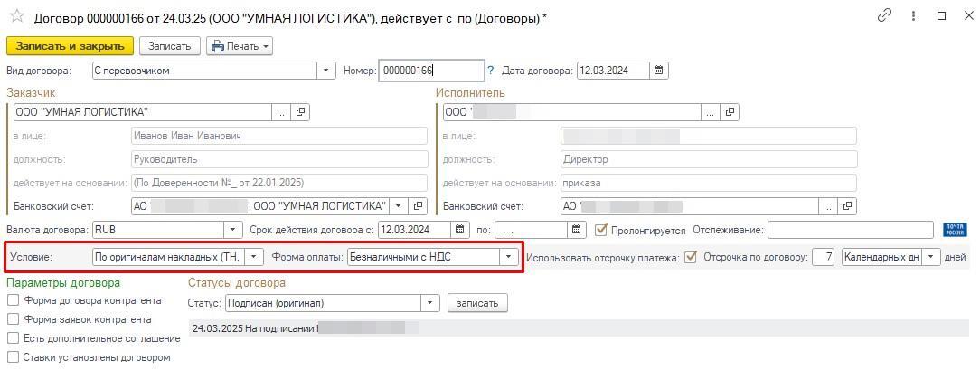Open calendar for contract end date по
Image resolution: width=980 pixels, height=389 pixels.
577,230
